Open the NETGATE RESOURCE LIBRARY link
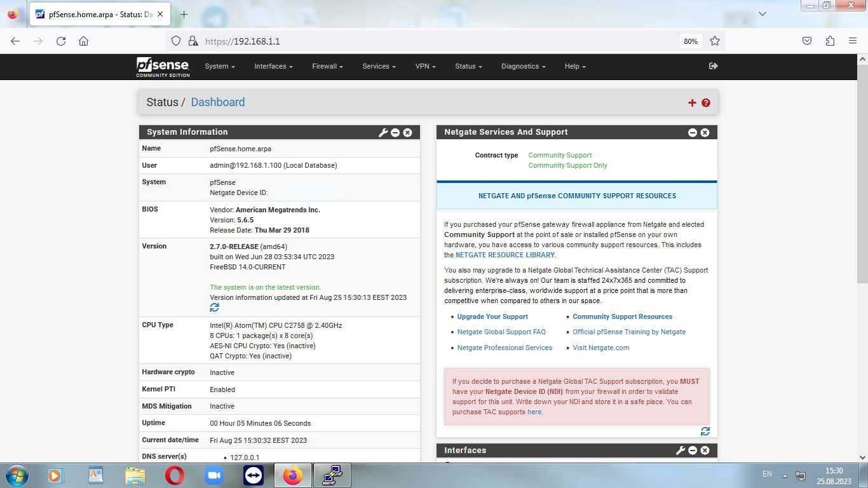 tap(505, 255)
